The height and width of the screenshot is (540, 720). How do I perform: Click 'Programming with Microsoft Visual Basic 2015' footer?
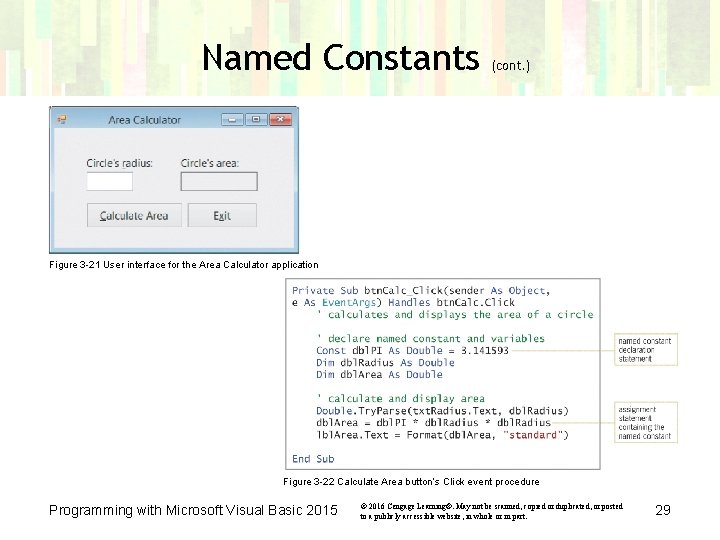point(193,510)
